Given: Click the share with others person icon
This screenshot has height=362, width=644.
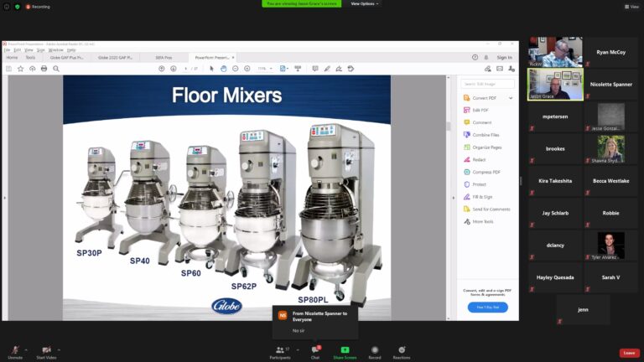Looking at the screenshot, I should (512, 69).
